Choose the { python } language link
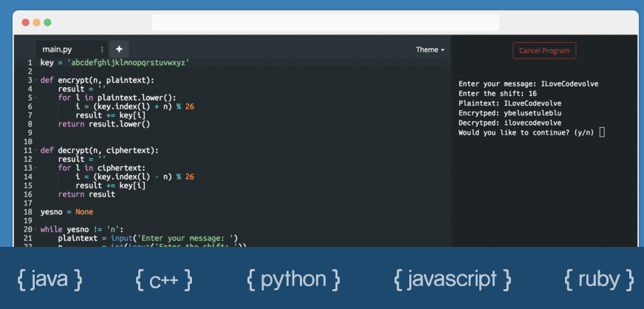Viewport: 644px width, 309px height. pyautogui.click(x=293, y=279)
